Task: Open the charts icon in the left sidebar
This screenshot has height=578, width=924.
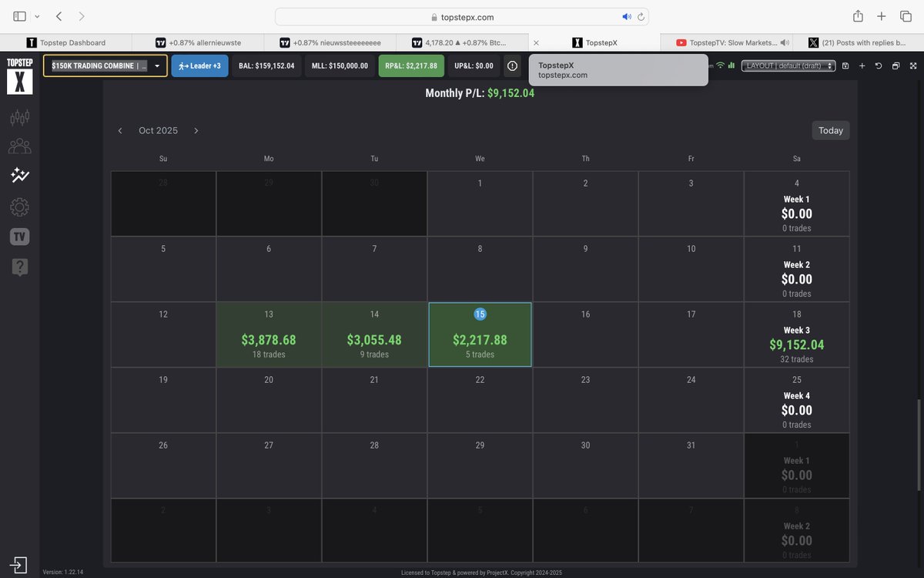Action: pos(20,117)
